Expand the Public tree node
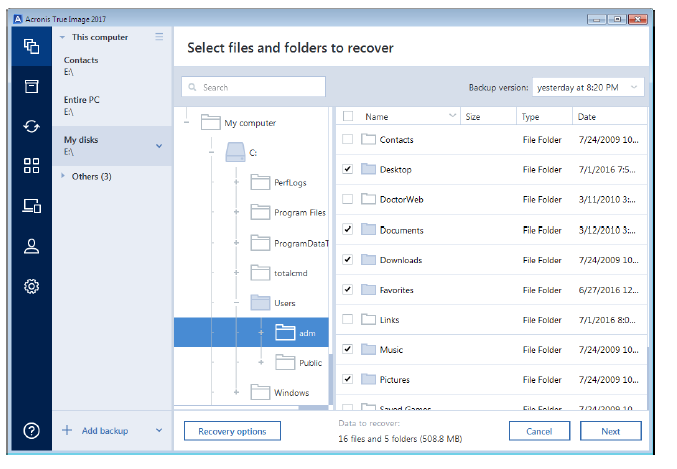 [x=261, y=362]
